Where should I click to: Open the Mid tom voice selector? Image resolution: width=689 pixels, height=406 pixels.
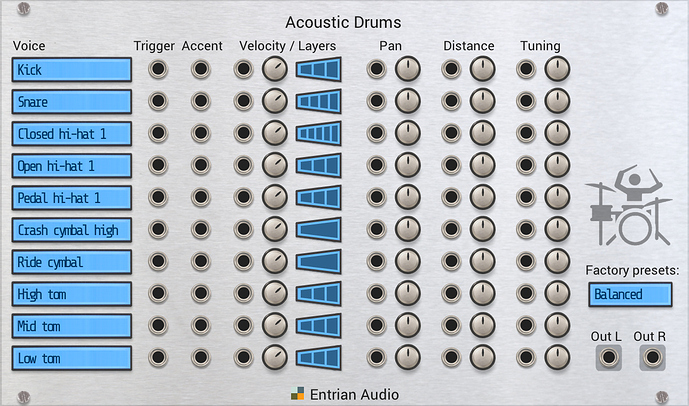72,326
